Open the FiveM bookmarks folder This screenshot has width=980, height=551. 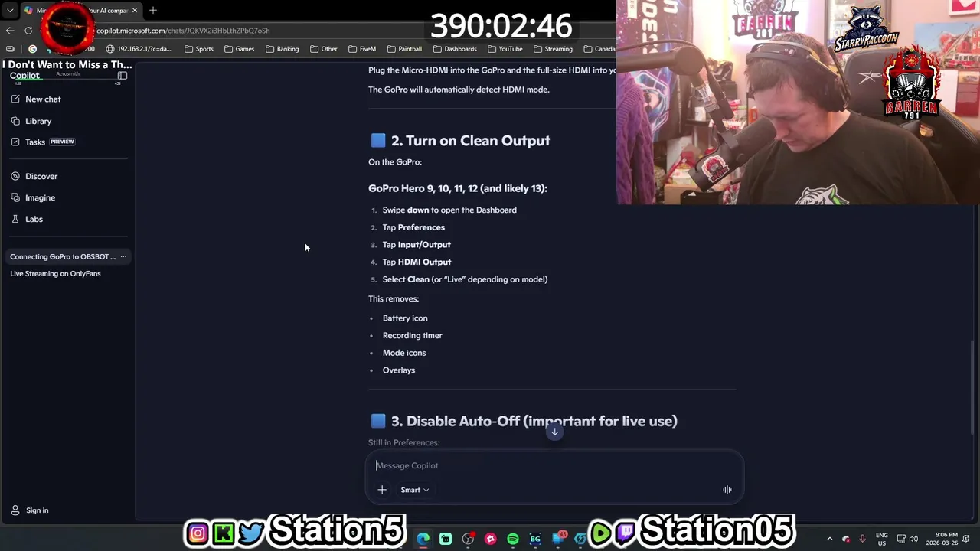[362, 49]
